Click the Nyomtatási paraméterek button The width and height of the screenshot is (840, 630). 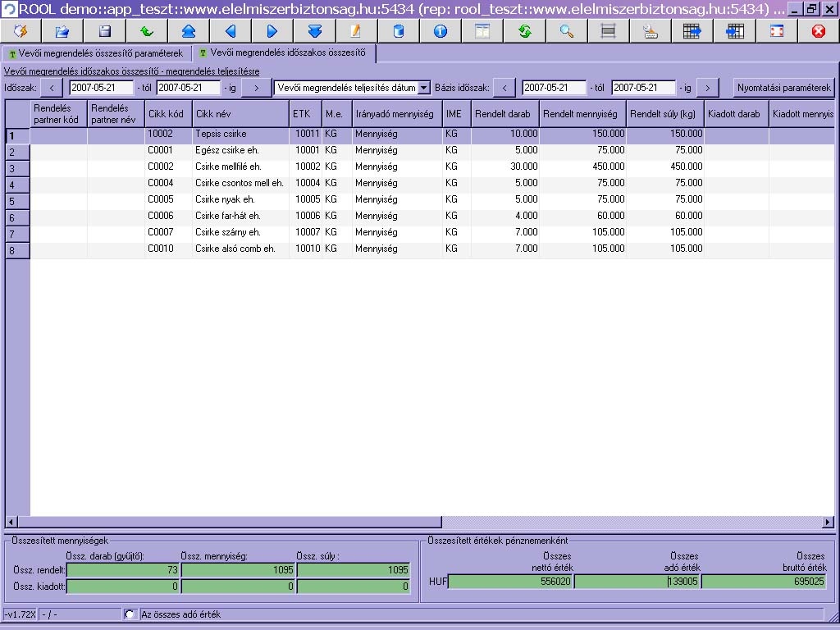783,88
